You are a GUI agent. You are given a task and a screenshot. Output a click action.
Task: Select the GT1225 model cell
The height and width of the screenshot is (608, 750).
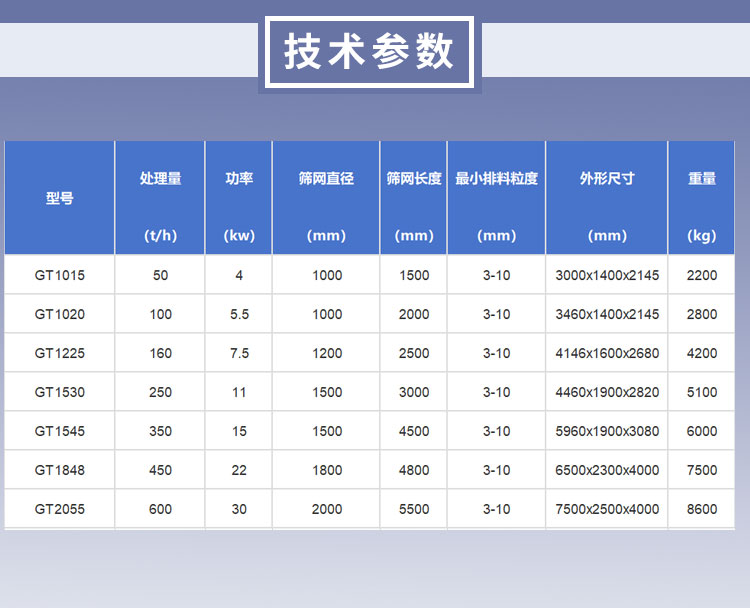pyautogui.click(x=60, y=353)
